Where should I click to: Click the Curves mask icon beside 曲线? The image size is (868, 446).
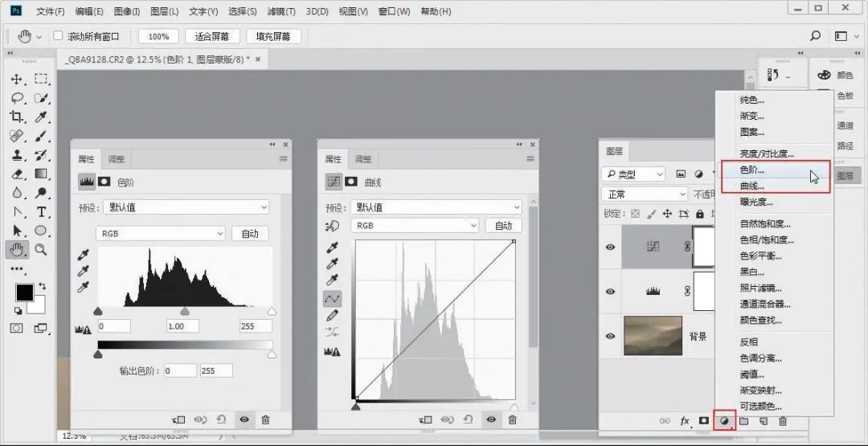coord(351,182)
